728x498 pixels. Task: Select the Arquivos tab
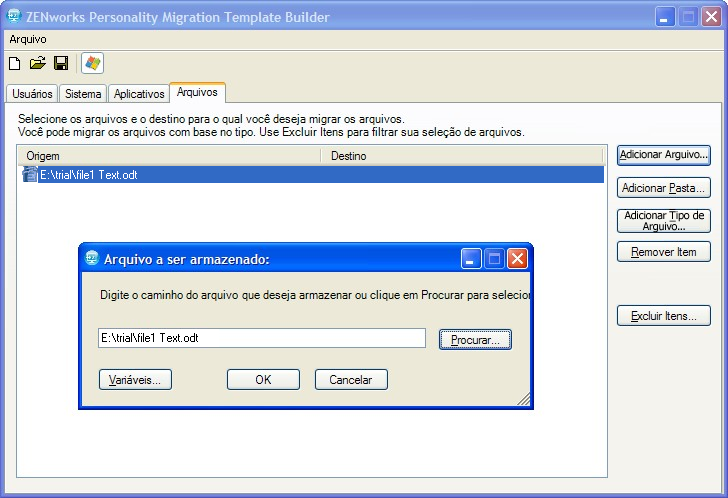[197, 92]
